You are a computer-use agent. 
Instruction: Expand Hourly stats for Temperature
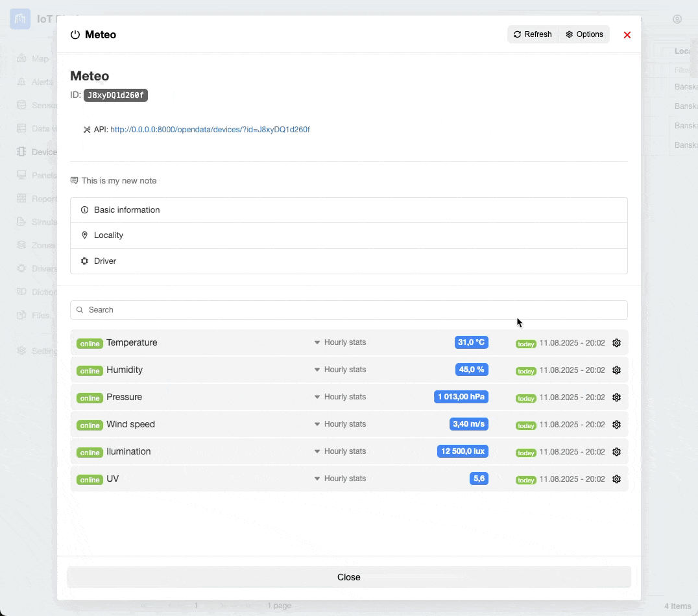(340, 342)
